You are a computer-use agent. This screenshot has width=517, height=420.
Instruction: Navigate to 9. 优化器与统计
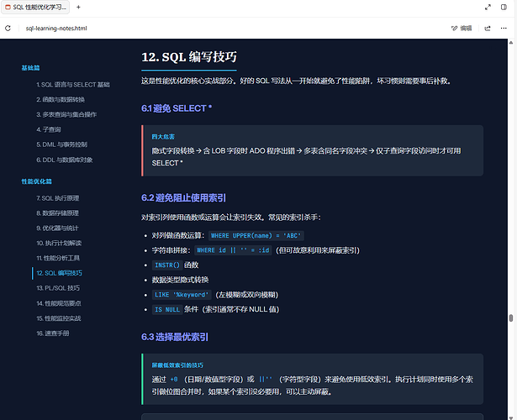[57, 228]
